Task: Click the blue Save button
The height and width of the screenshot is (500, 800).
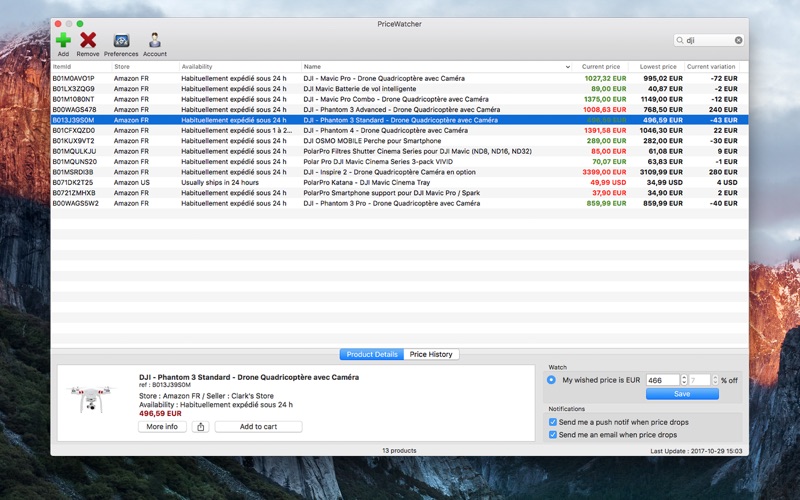Action: pos(681,394)
